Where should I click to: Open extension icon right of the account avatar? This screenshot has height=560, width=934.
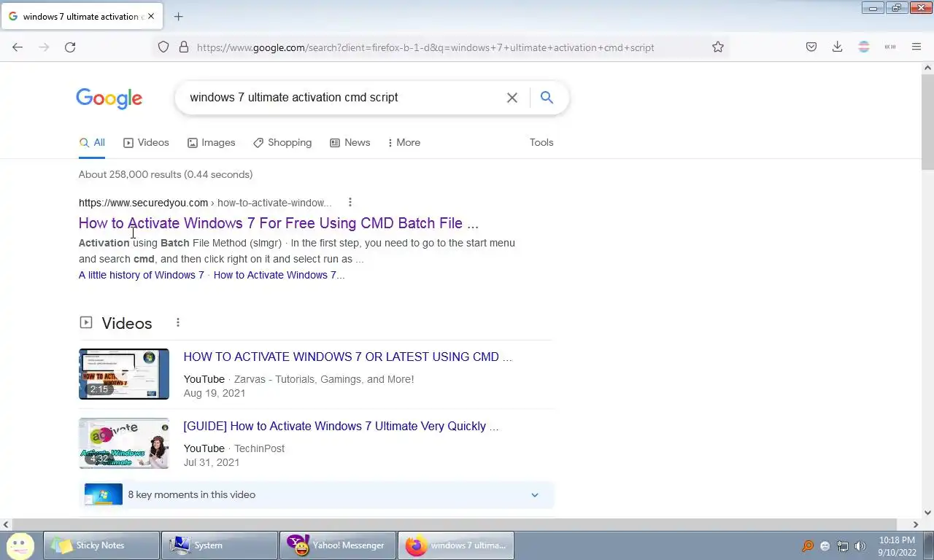[890, 47]
